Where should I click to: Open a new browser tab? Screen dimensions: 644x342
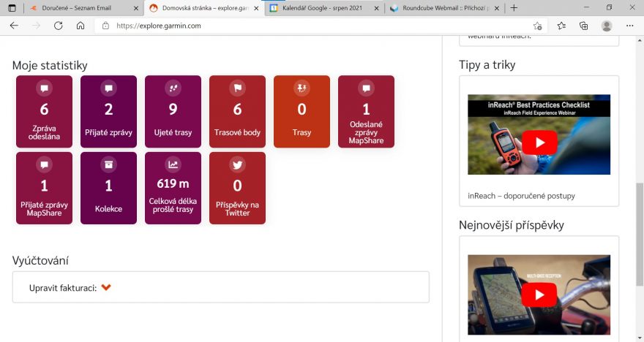coord(514,8)
